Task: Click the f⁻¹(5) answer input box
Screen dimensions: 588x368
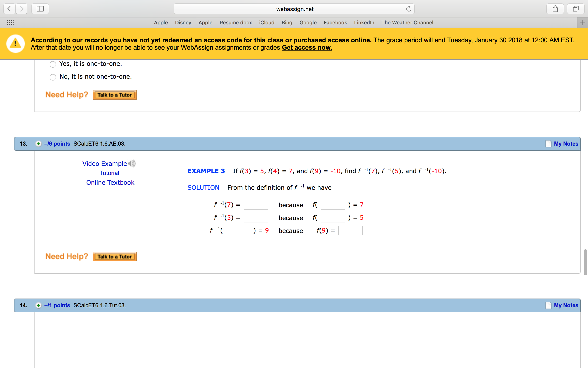Action: tap(256, 218)
